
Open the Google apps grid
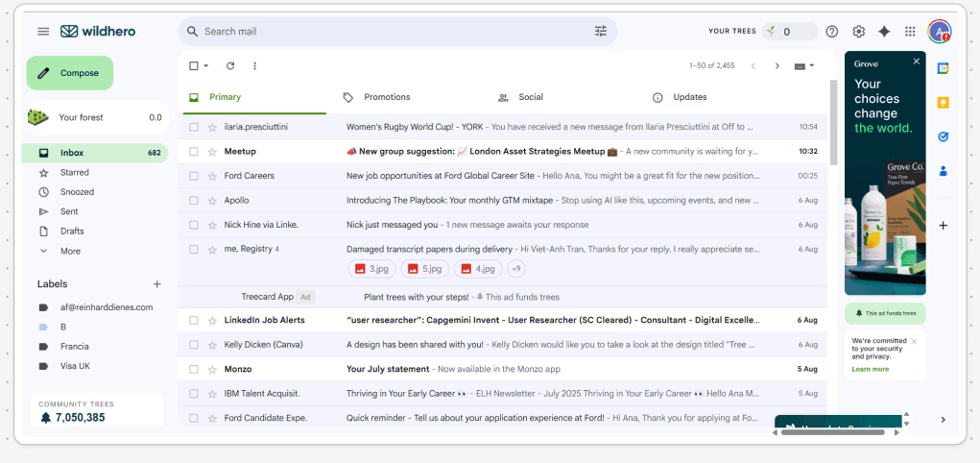click(x=910, y=32)
